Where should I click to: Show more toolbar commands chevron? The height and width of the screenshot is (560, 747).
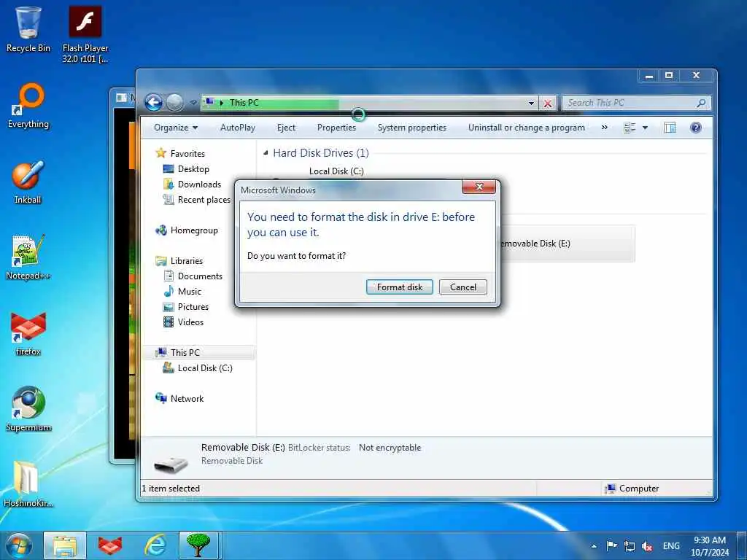(604, 128)
